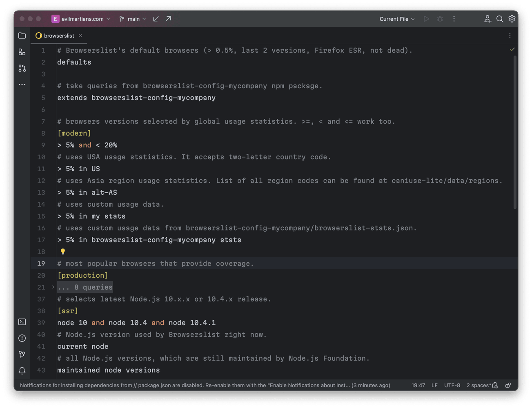
Task: Open the three-dot more actions menu
Action: 454,19
